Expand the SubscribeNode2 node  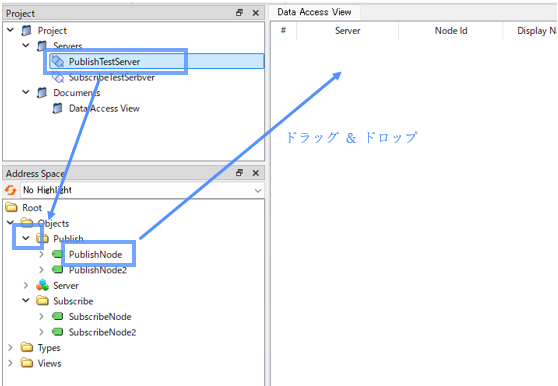coord(41,332)
